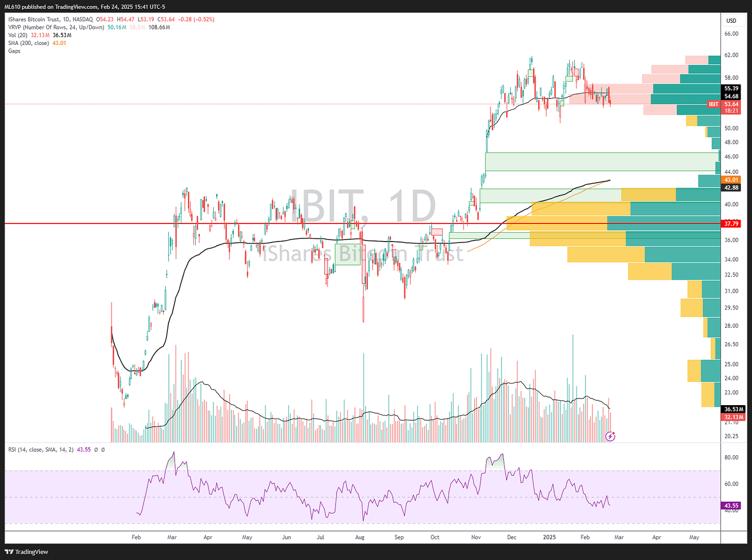Click the 46.00 price axis tick
The width and height of the screenshot is (752, 560).
tap(731, 156)
